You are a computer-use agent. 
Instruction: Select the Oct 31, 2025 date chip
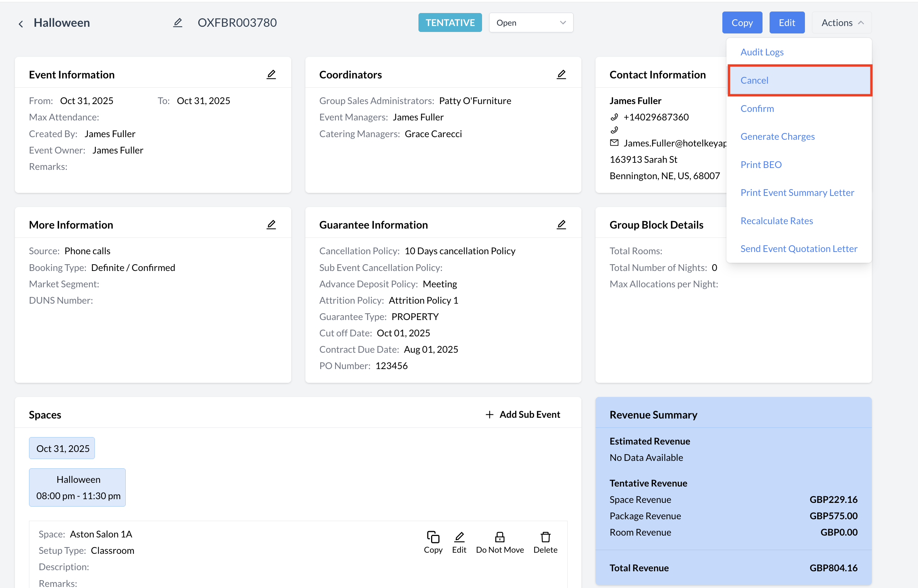(62, 448)
